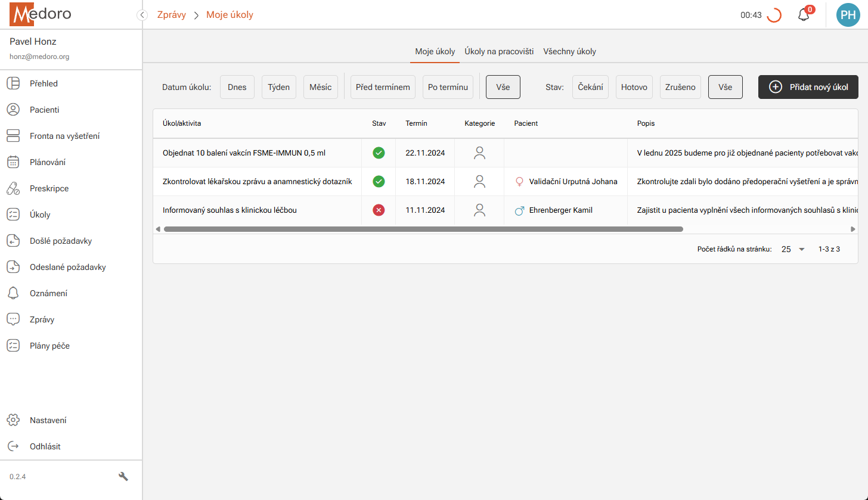
Task: Switch to Úkoly na pracovišti tab
Action: click(x=499, y=51)
